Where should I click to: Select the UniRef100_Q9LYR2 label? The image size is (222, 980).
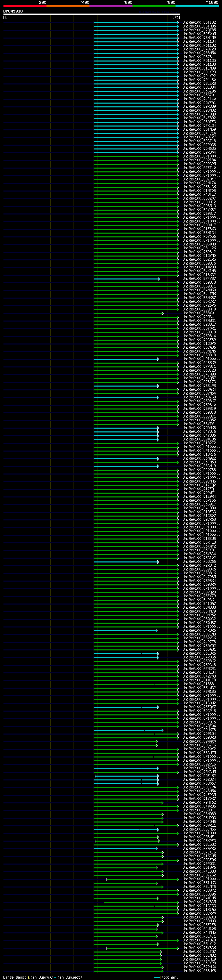coord(199,76)
